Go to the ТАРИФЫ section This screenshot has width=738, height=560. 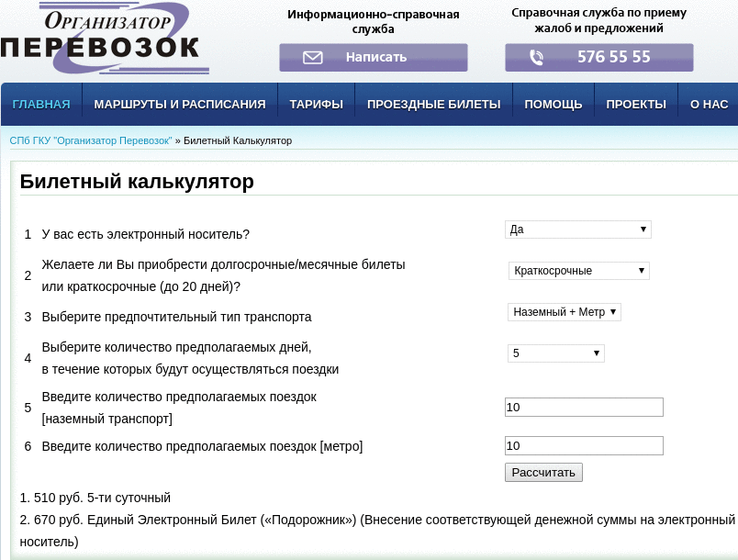[x=316, y=105]
